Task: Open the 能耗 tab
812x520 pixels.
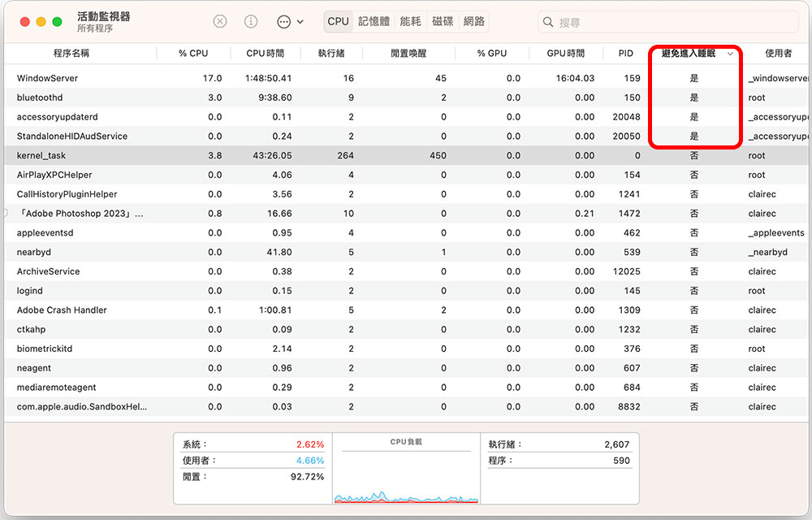Action: 410,22
